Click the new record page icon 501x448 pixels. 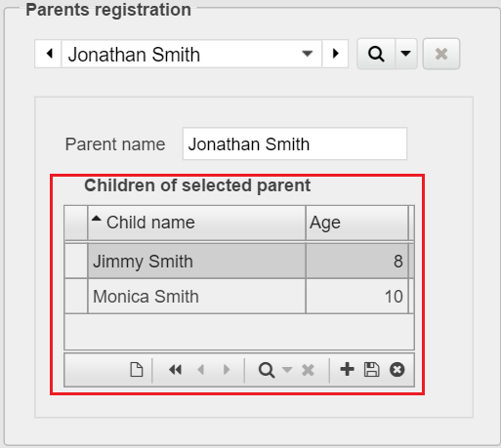tap(137, 370)
